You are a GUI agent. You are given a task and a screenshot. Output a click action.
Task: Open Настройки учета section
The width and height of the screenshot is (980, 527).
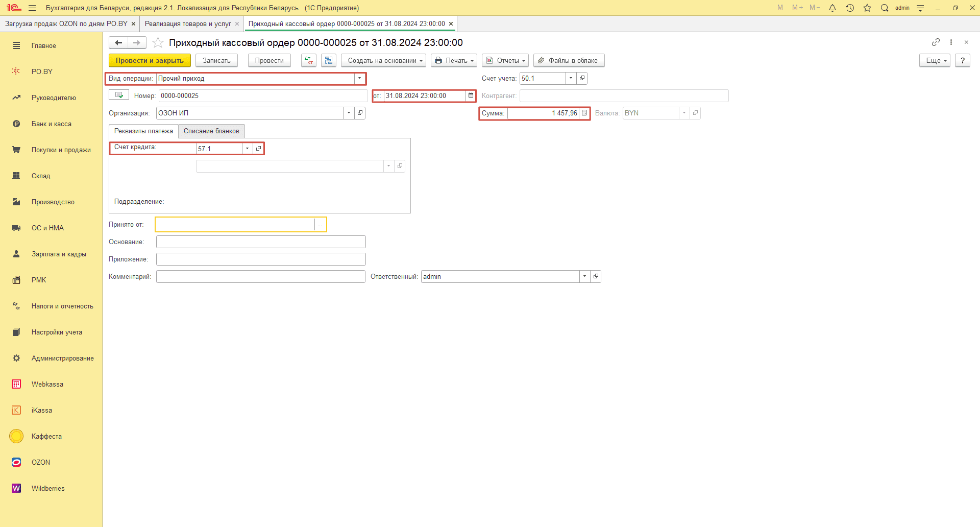(x=51, y=332)
